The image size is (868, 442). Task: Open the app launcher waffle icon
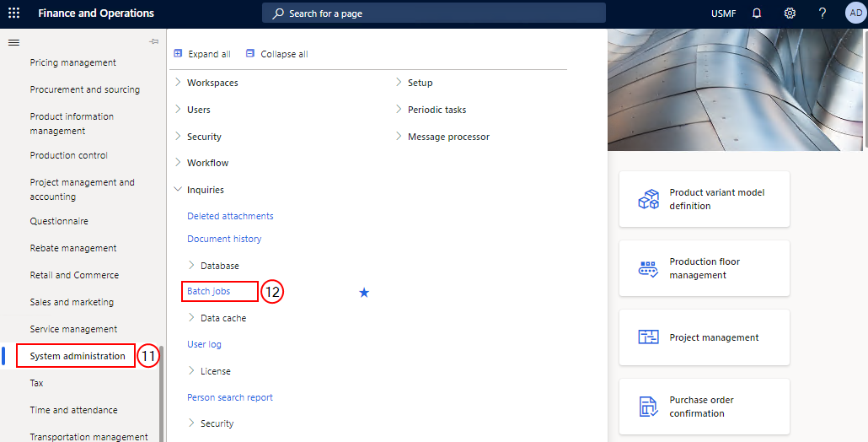pos(13,13)
